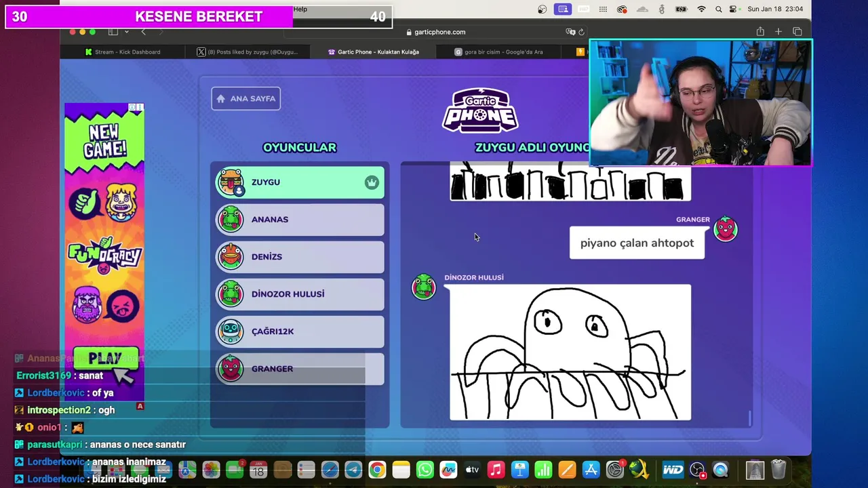This screenshot has height=488, width=868.
Task: Open Apple TV from the Dock
Action: (473, 470)
